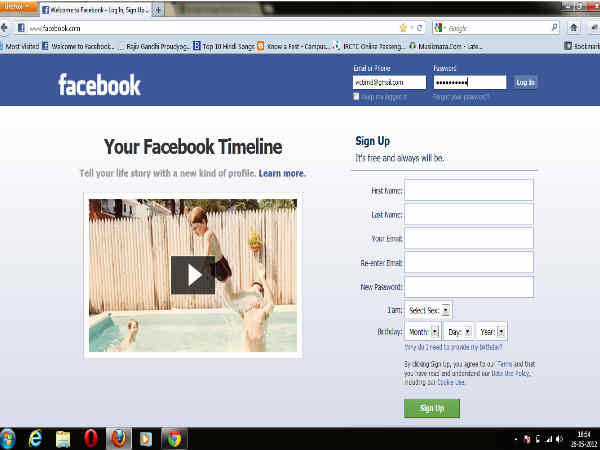Open the Cookie Use link
Image resolution: width=600 pixels, height=450 pixels.
pos(451,382)
